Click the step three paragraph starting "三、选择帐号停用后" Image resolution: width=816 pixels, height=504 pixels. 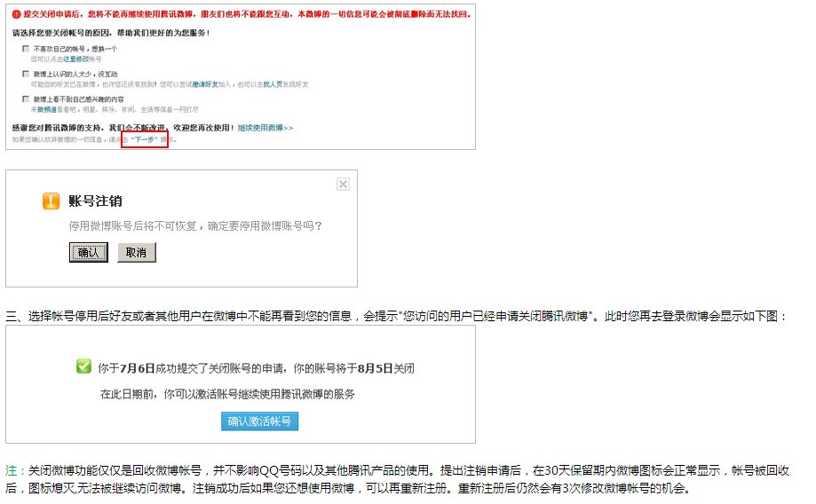(x=397, y=316)
